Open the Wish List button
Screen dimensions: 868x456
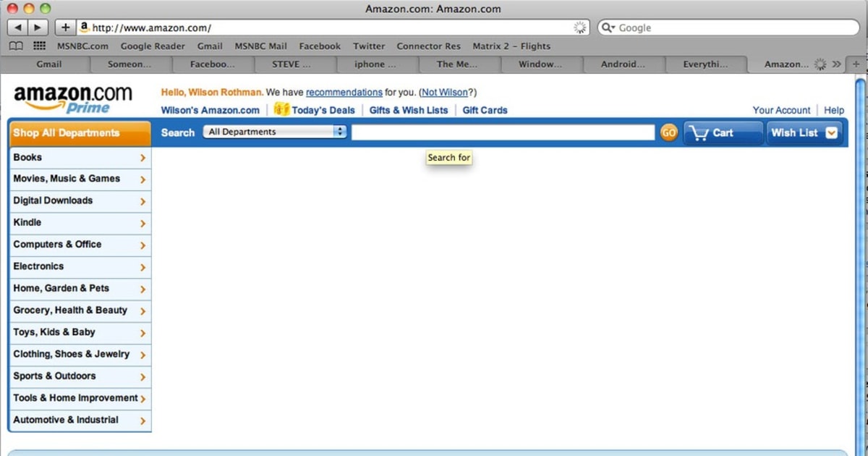click(x=804, y=132)
